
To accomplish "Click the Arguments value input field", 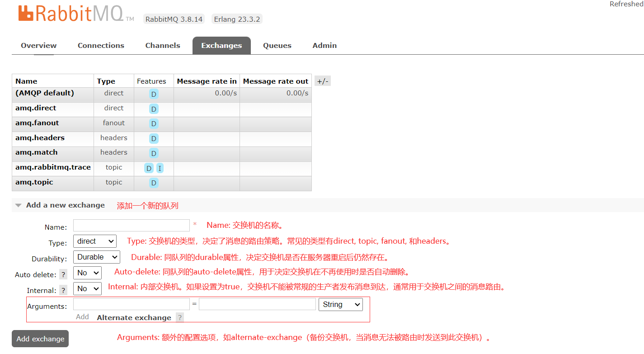I will (257, 304).
